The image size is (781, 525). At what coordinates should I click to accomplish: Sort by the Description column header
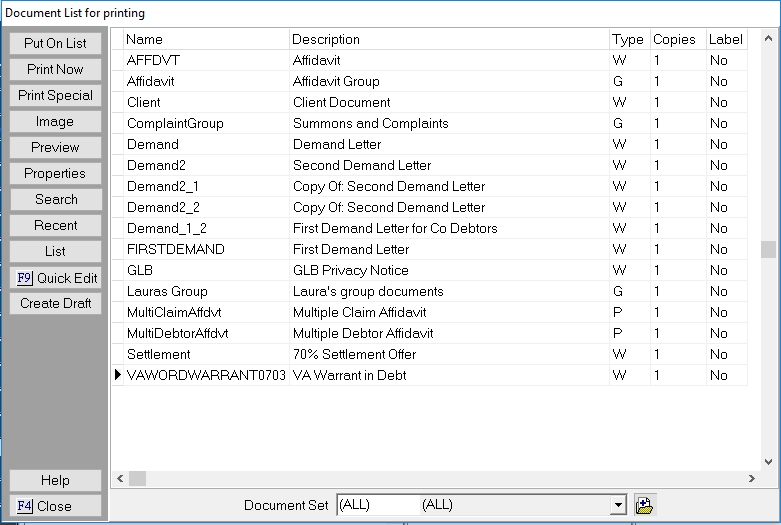(x=448, y=39)
